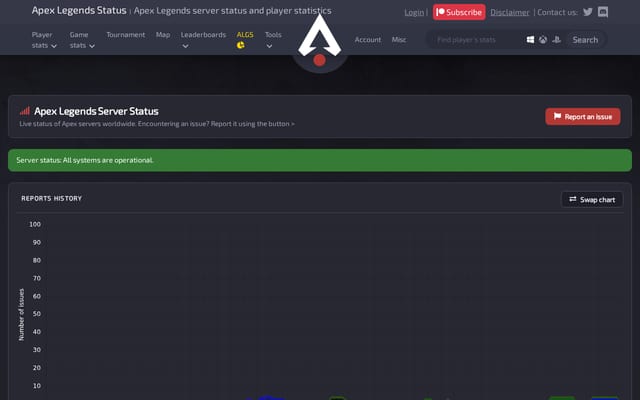This screenshot has height=400, width=640.
Task: Expand the Game stats dropdown
Action: tap(82, 40)
